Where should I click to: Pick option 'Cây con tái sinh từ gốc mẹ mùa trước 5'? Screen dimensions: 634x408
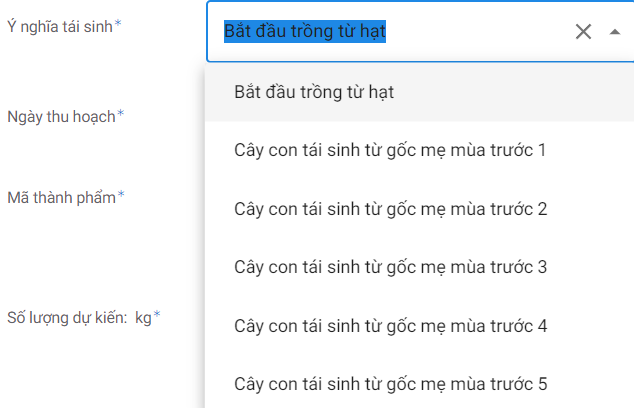pos(390,384)
